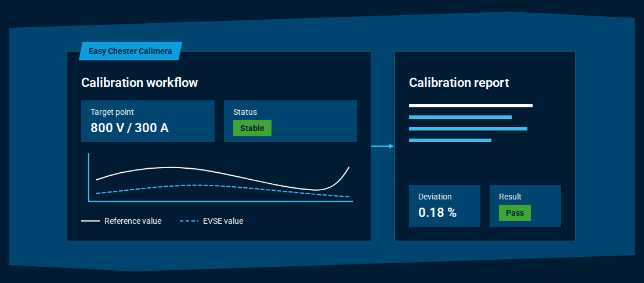Click the Status label
Viewport: 644px width, 283px height.
245,112
